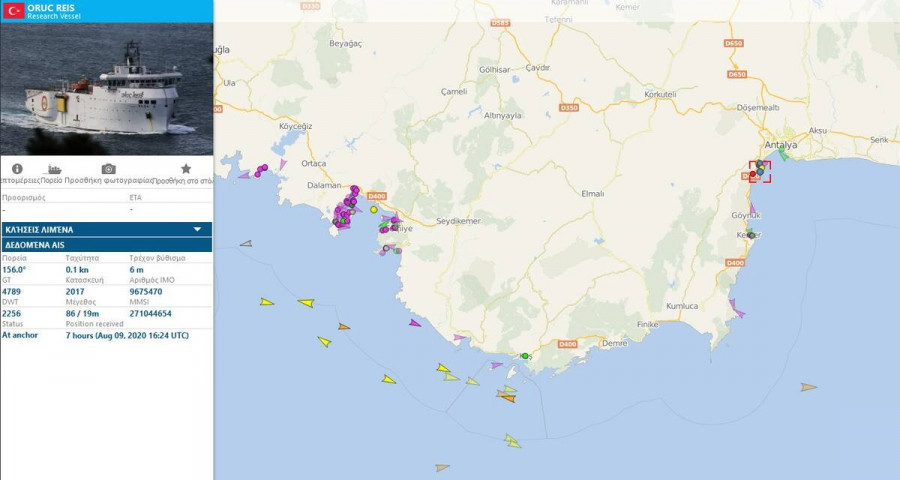Click the IMO number 9675470

click(152, 291)
